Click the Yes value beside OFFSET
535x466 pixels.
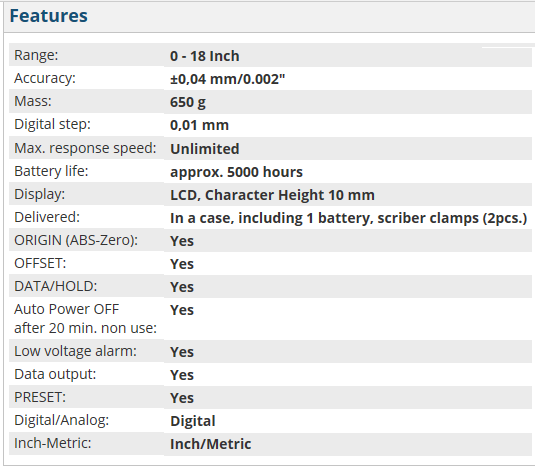click(x=182, y=264)
